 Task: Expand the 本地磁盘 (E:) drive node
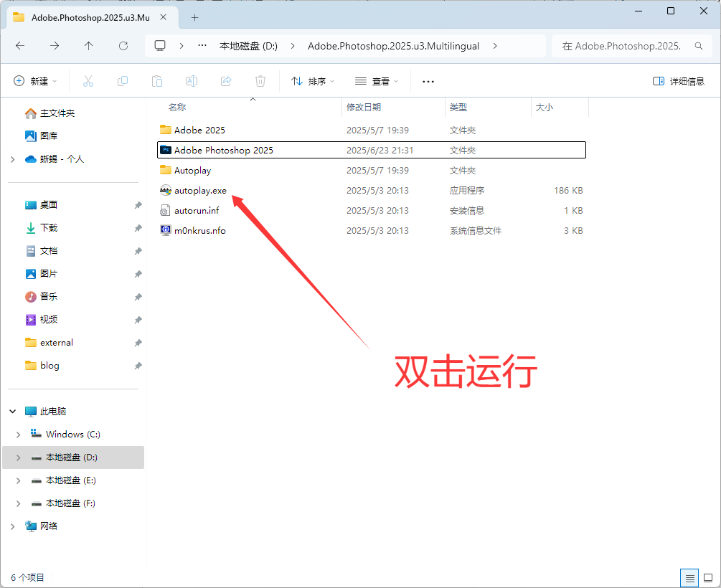pyautogui.click(x=19, y=480)
